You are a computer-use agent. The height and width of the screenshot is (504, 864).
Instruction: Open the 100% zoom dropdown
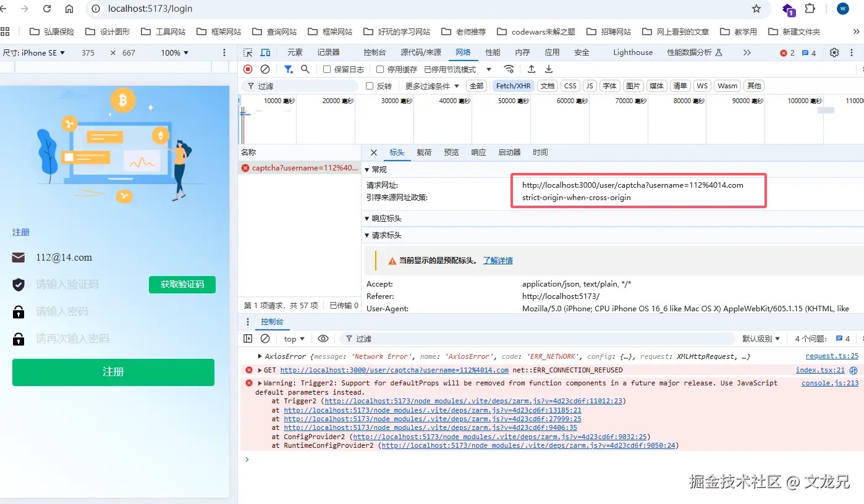click(x=175, y=52)
